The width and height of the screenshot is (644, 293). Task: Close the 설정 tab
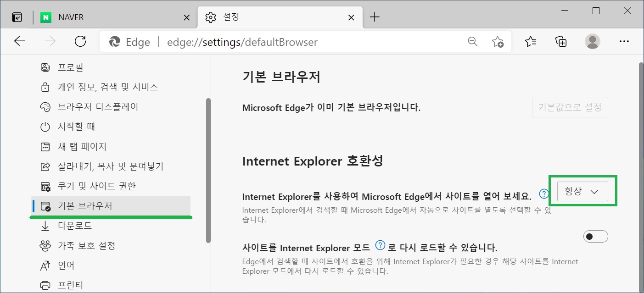[x=351, y=18]
